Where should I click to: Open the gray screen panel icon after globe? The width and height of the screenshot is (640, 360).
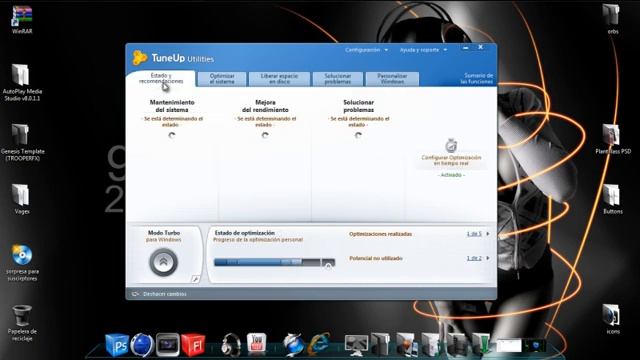click(x=167, y=345)
